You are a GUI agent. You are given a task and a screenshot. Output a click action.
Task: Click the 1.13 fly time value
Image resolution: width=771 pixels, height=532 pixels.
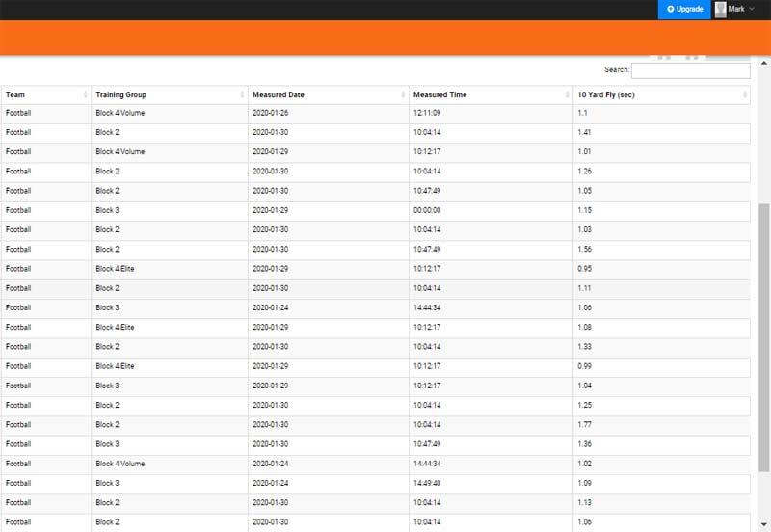coord(584,502)
